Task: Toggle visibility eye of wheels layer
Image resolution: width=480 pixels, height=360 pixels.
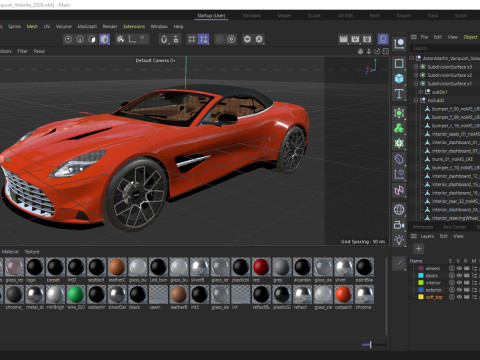Action: (459, 268)
